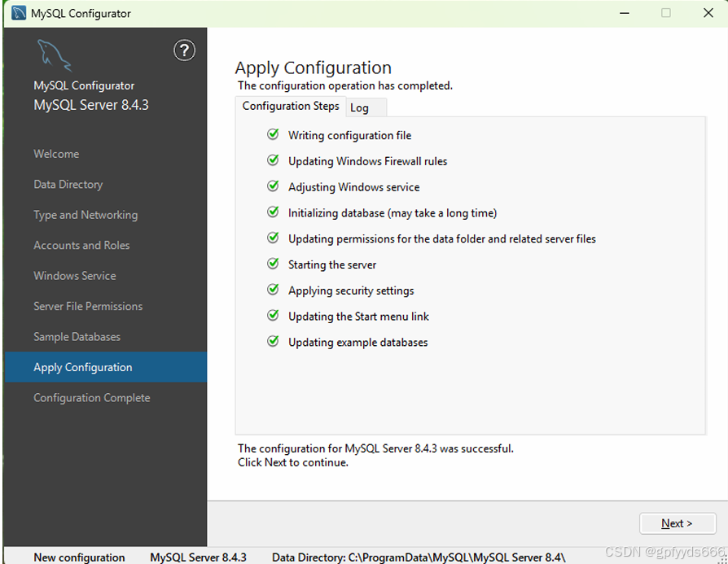Select the Configuration Complete step
728x564 pixels.
tap(91, 398)
